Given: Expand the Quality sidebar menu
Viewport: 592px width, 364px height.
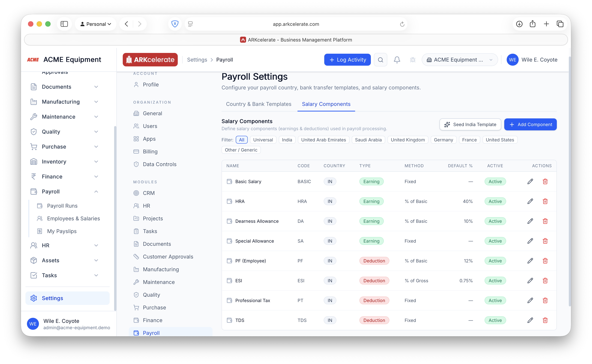Looking at the screenshot, I should coord(65,132).
